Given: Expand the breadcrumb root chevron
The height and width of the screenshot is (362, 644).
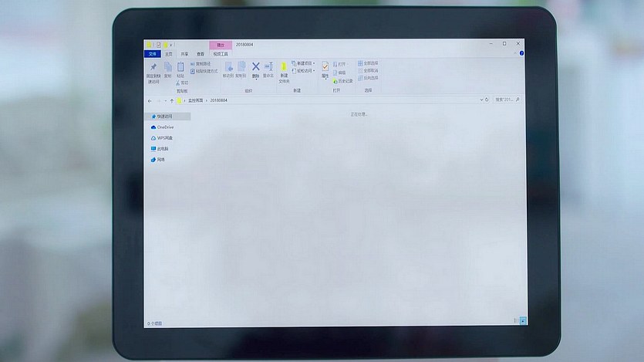Looking at the screenshot, I should [185, 100].
